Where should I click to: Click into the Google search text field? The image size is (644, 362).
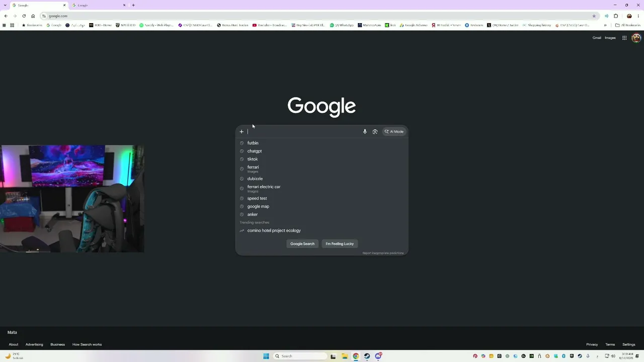click(304, 132)
